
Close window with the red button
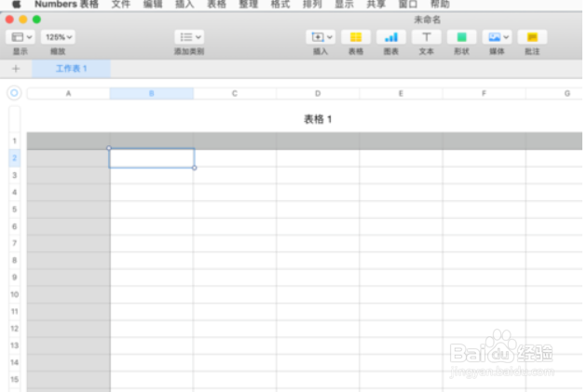9,20
